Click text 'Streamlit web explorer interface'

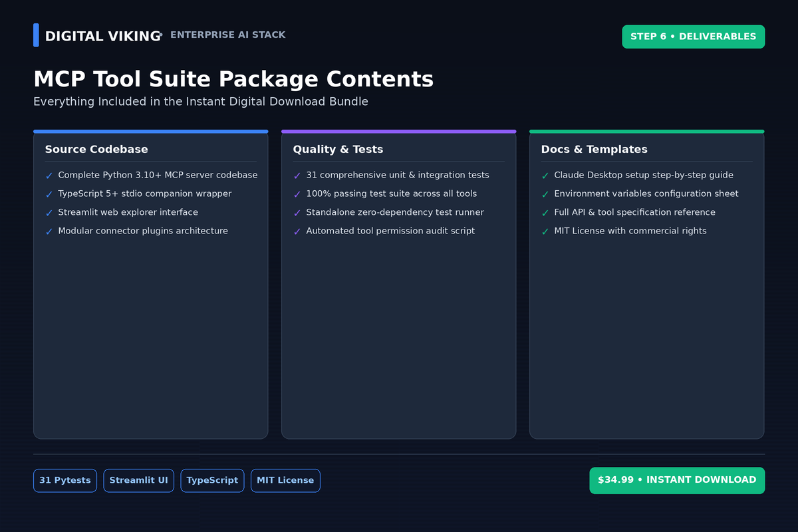pos(128,213)
